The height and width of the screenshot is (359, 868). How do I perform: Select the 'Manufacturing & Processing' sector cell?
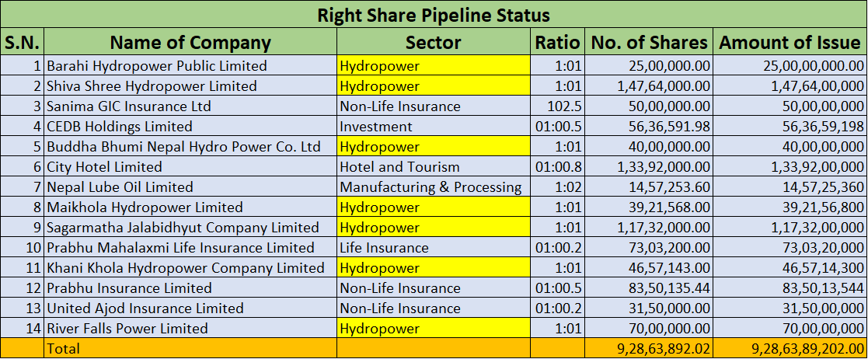click(x=434, y=187)
